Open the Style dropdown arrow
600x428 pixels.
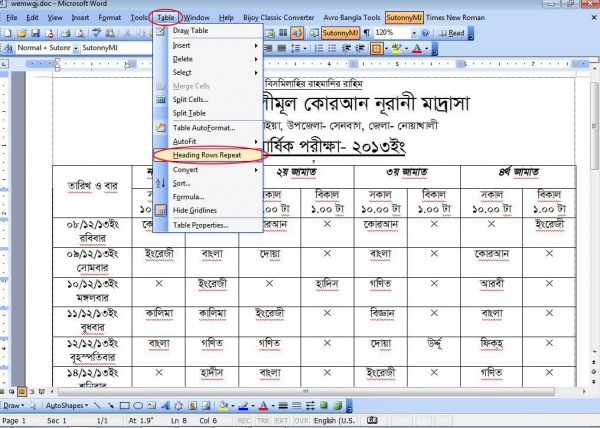[x=76, y=48]
